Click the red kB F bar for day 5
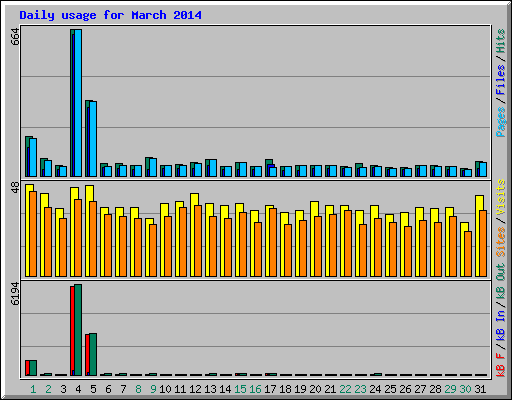Image resolution: width=512 pixels, height=400 pixels. (x=87, y=355)
